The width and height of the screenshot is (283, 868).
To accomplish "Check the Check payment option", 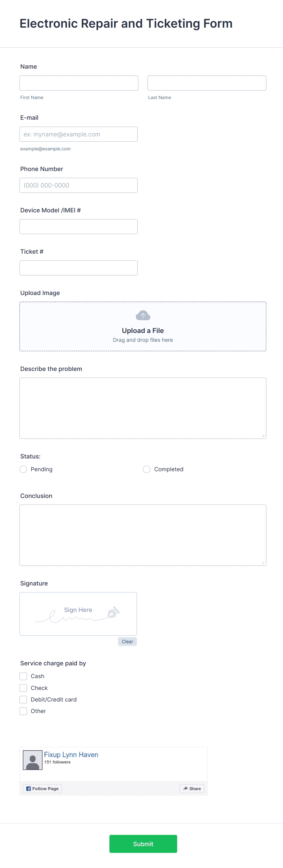I will 23,688.
